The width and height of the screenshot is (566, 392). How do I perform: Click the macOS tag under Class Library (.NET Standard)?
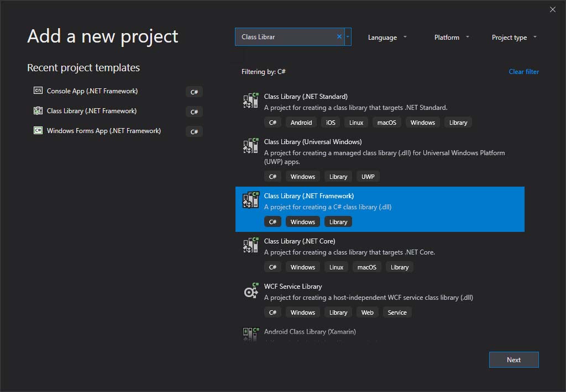[386, 123]
